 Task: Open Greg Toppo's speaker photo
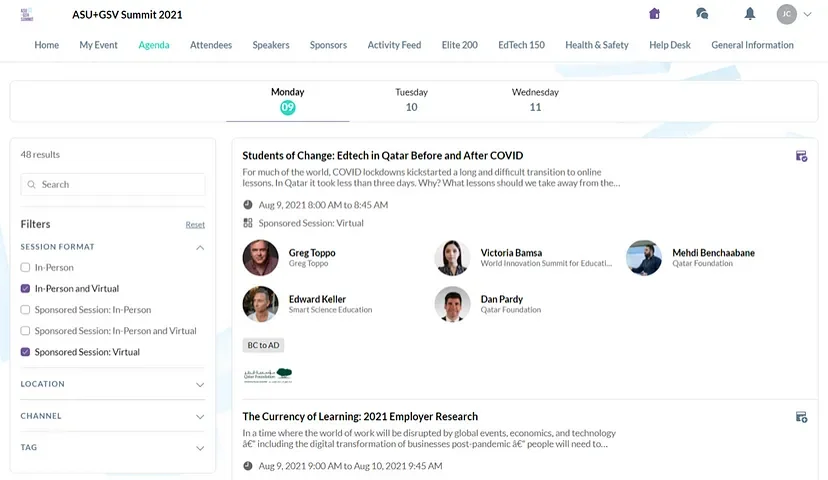(261, 258)
